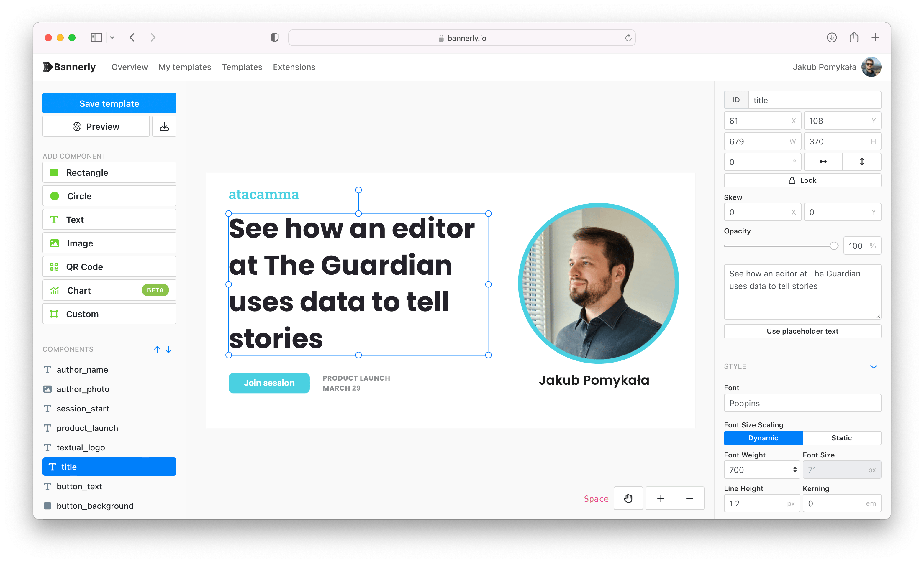Go forward with the browser forward arrow
Image resolution: width=924 pixels, height=563 pixels.
pyautogui.click(x=153, y=37)
